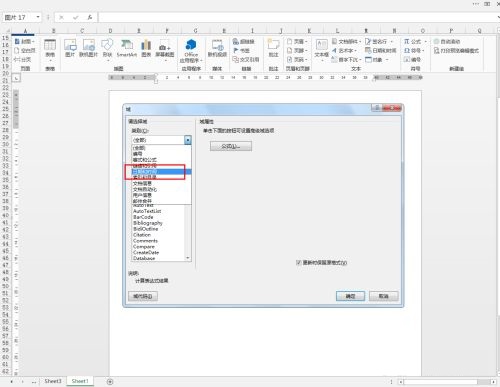Pick the document information category
Screen dimensions: 500x387
click(x=162, y=183)
